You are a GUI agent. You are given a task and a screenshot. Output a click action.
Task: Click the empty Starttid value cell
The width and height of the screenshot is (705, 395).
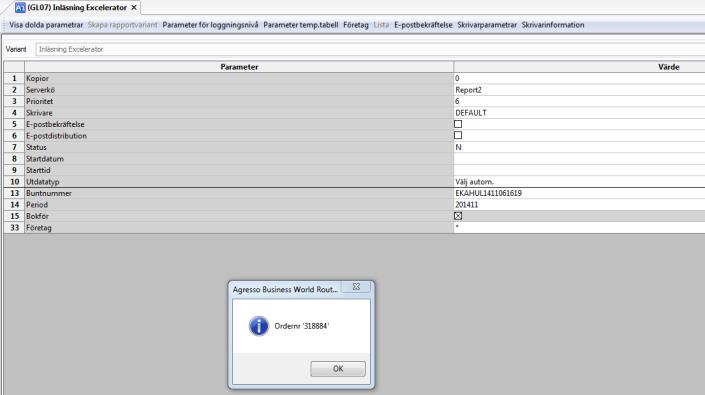point(580,170)
